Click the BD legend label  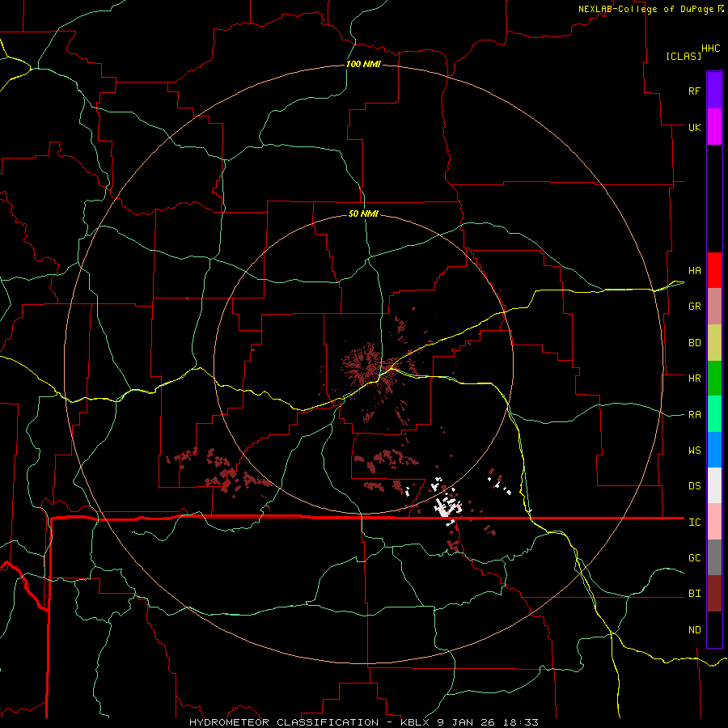tap(694, 343)
